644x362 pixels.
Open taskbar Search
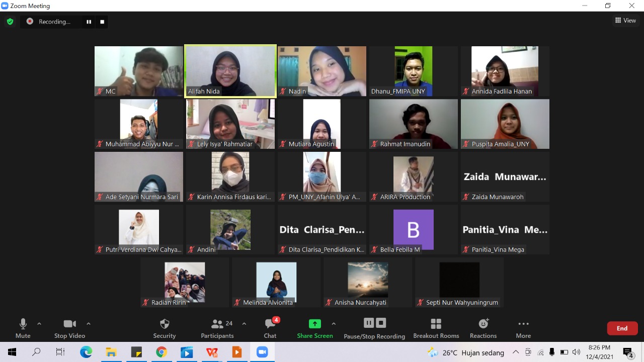[36, 352]
